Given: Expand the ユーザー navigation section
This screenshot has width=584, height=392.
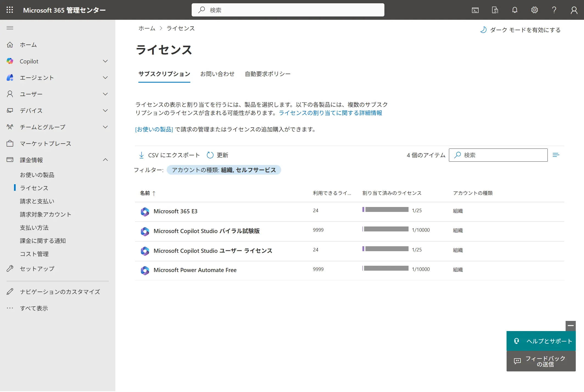Looking at the screenshot, I should coord(105,94).
